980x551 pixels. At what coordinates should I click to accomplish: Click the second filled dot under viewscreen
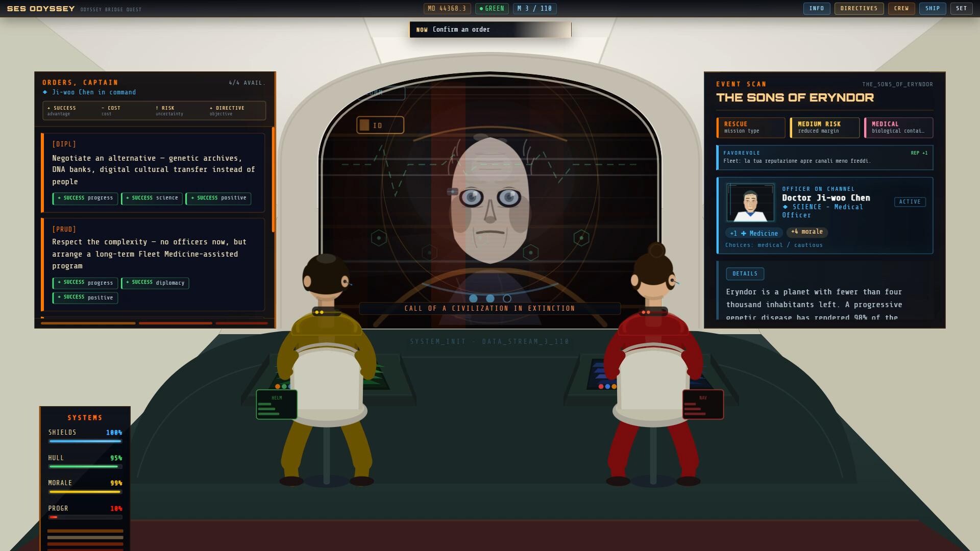pos(490,298)
